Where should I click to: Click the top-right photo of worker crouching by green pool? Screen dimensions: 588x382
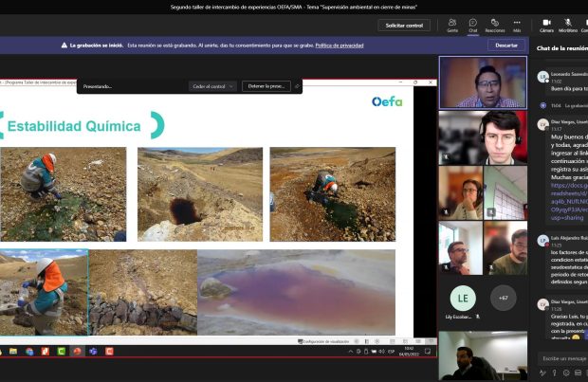click(333, 194)
